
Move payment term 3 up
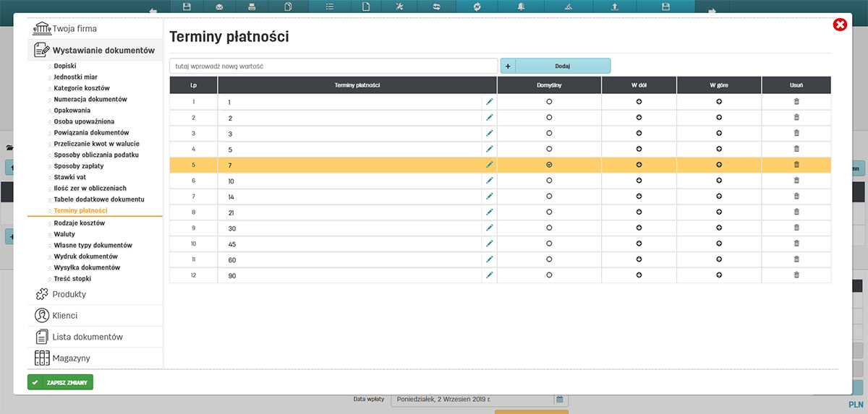tap(719, 134)
